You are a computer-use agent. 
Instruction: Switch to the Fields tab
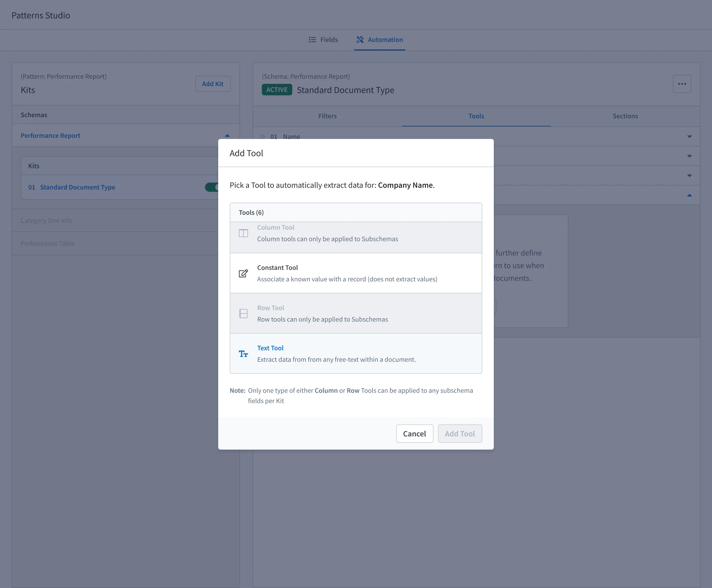[323, 40]
